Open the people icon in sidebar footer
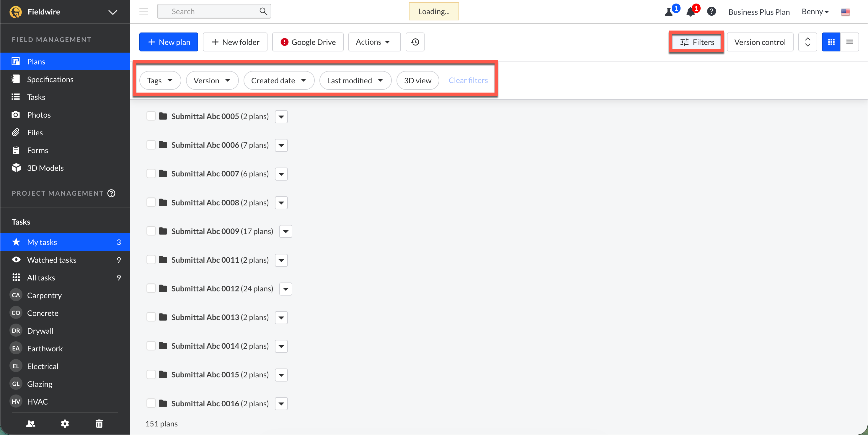Viewport: 868px width, 435px height. (x=31, y=423)
